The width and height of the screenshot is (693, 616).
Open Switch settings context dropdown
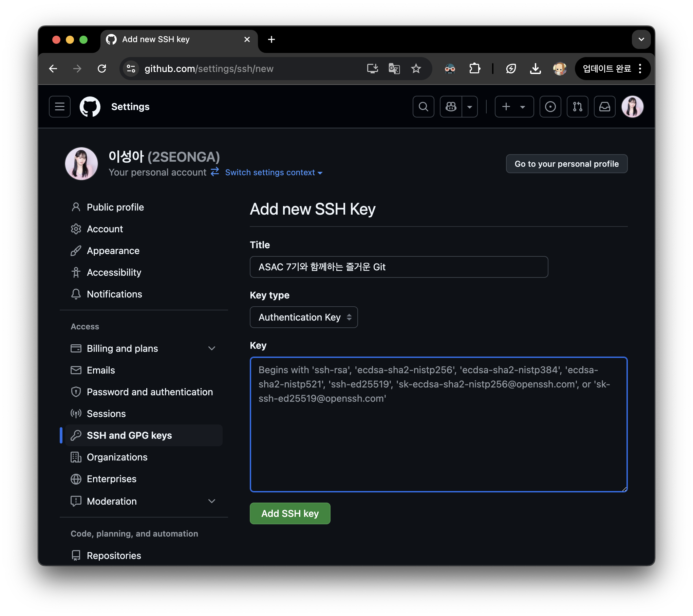pos(274,173)
